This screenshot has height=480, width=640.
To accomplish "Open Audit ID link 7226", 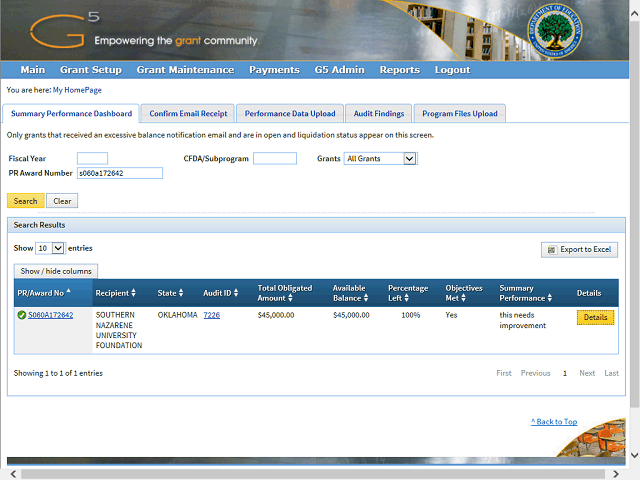I will 211,315.
